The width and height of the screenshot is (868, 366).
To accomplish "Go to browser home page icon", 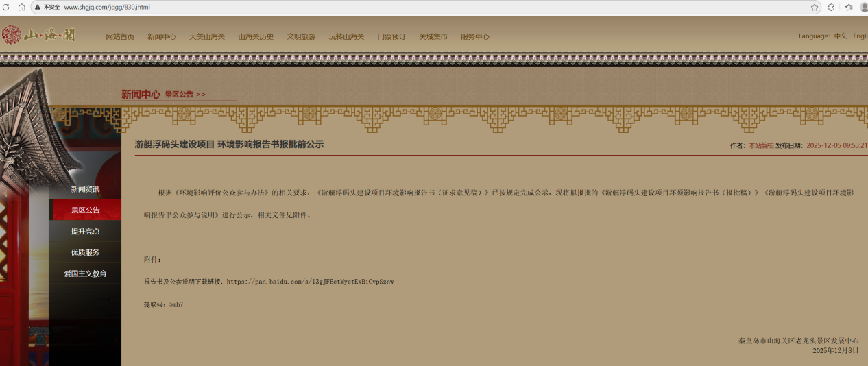I will pos(22,7).
